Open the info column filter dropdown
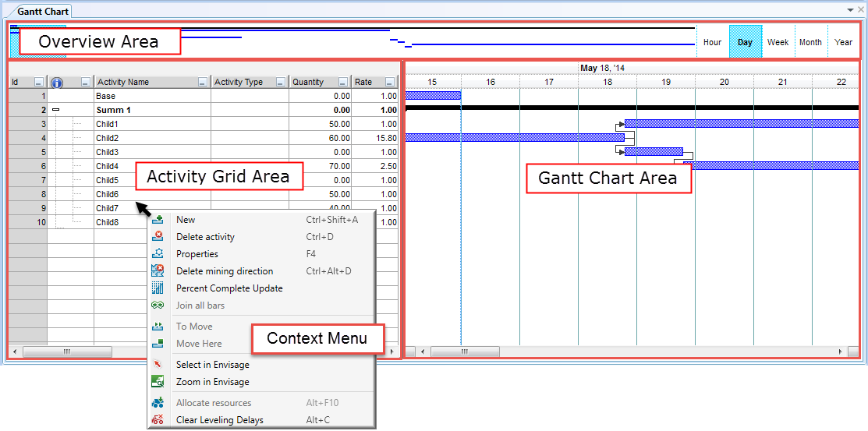Screen dimensions: 868x431 [x=85, y=83]
